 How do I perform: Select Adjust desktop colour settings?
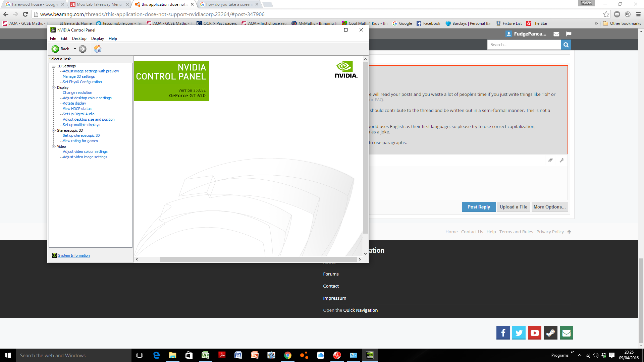(x=87, y=98)
